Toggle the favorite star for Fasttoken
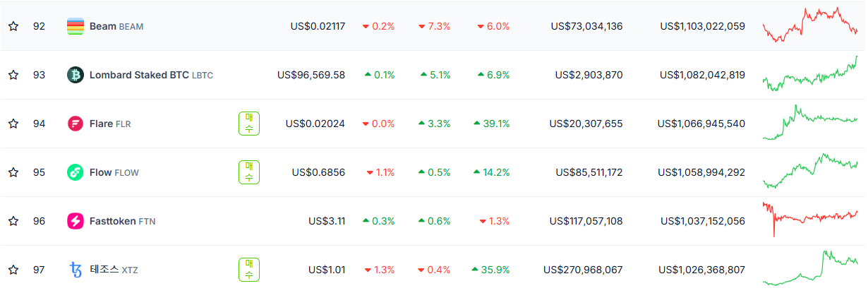This screenshot has height=293, width=868. (13, 221)
